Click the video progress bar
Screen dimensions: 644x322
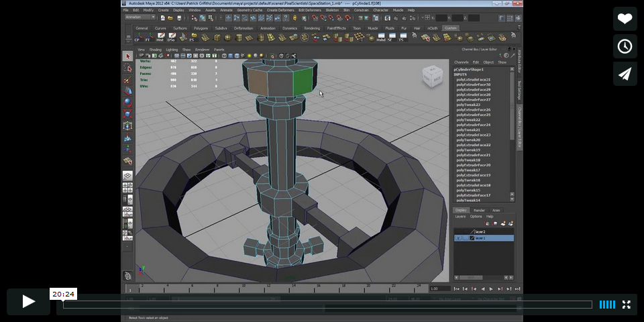(x=327, y=305)
